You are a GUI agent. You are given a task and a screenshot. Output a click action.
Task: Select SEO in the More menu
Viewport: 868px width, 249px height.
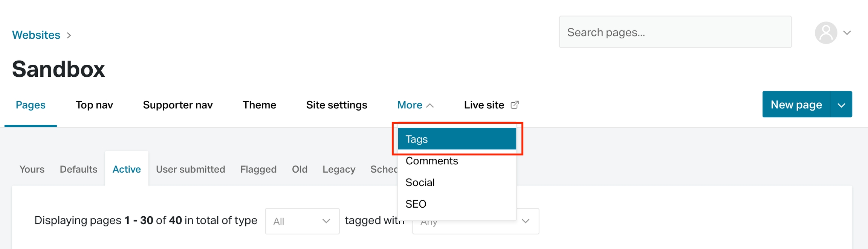click(x=416, y=204)
